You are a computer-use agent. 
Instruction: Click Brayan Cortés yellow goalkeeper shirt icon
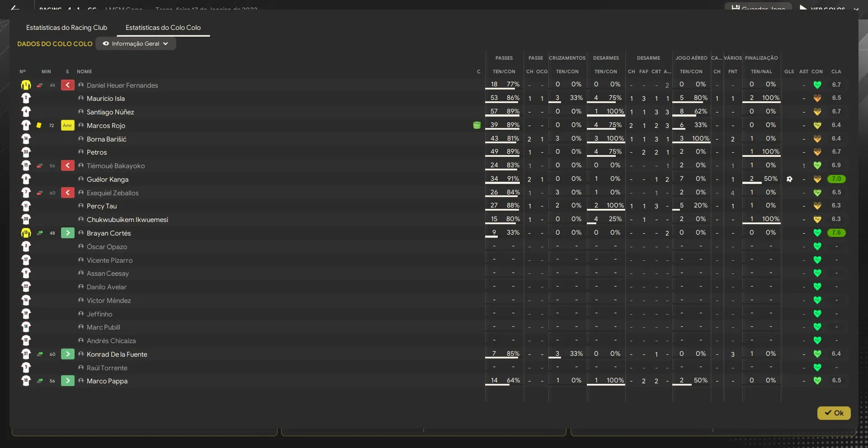[x=26, y=233]
